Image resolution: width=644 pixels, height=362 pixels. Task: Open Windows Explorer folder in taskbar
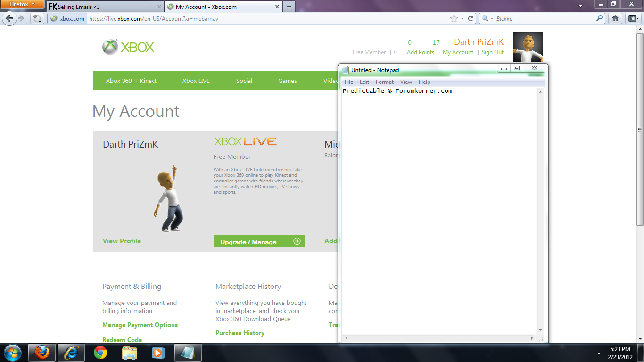[x=130, y=353]
